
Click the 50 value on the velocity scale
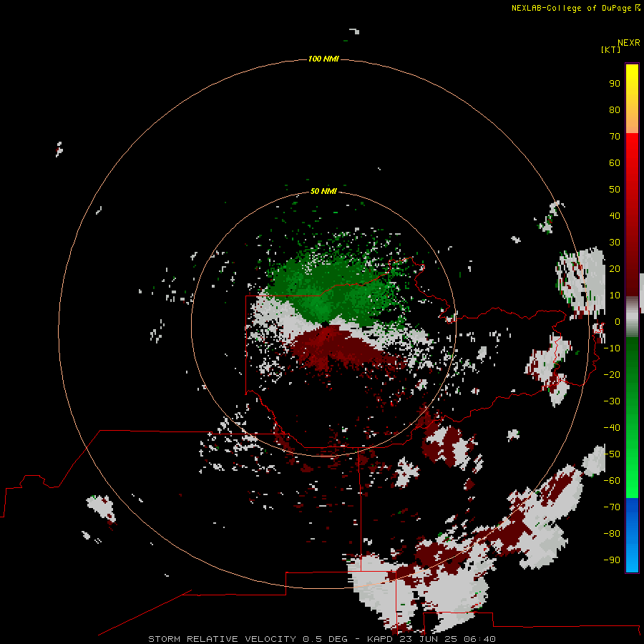615,190
